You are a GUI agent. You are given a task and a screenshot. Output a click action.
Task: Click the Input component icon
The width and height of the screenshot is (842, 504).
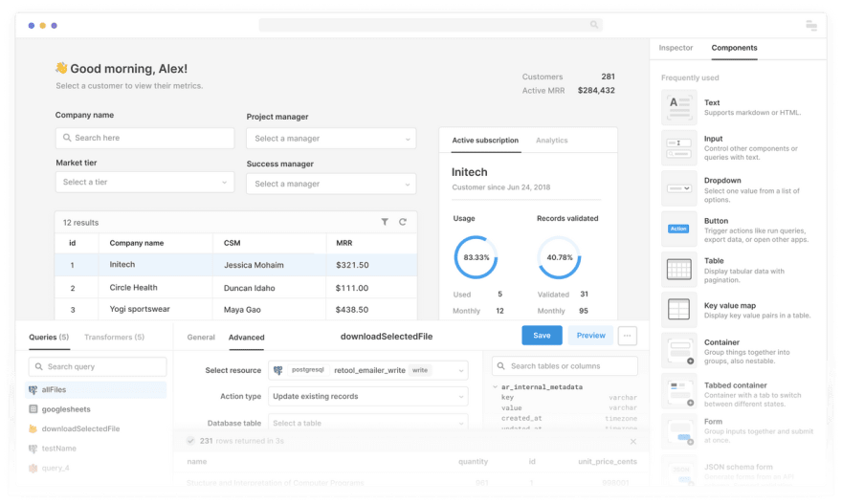(678, 147)
